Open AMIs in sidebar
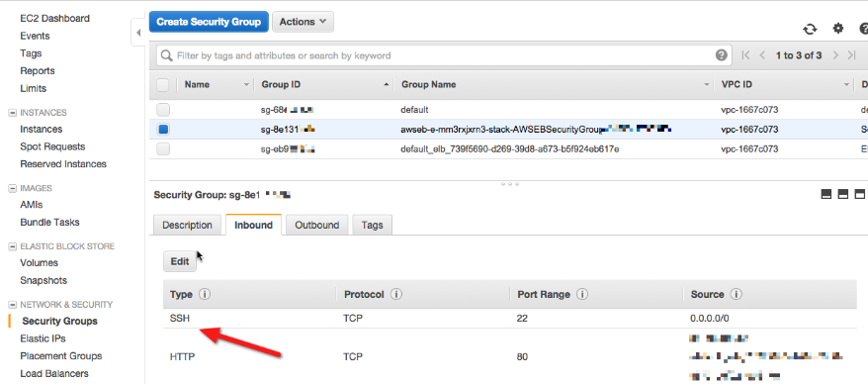868x384 pixels. pos(31,205)
